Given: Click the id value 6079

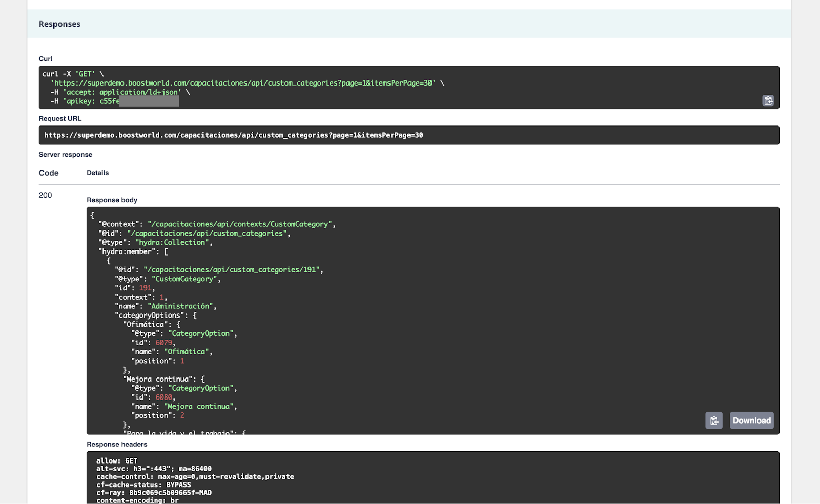Looking at the screenshot, I should (164, 343).
